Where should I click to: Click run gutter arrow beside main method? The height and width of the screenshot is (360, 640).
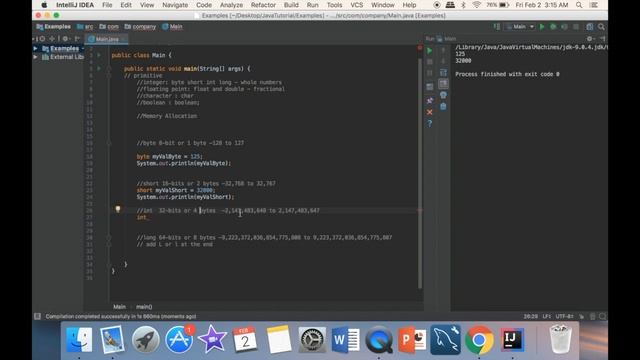[x=99, y=69]
